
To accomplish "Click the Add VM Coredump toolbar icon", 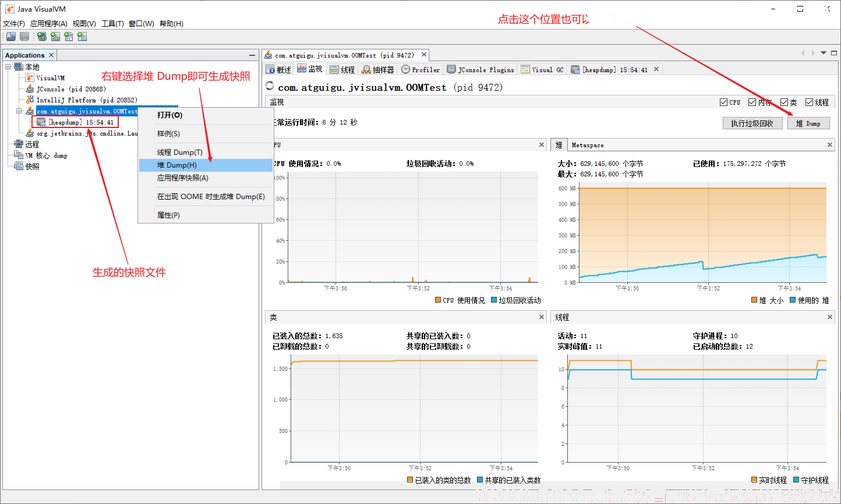I will (69, 37).
